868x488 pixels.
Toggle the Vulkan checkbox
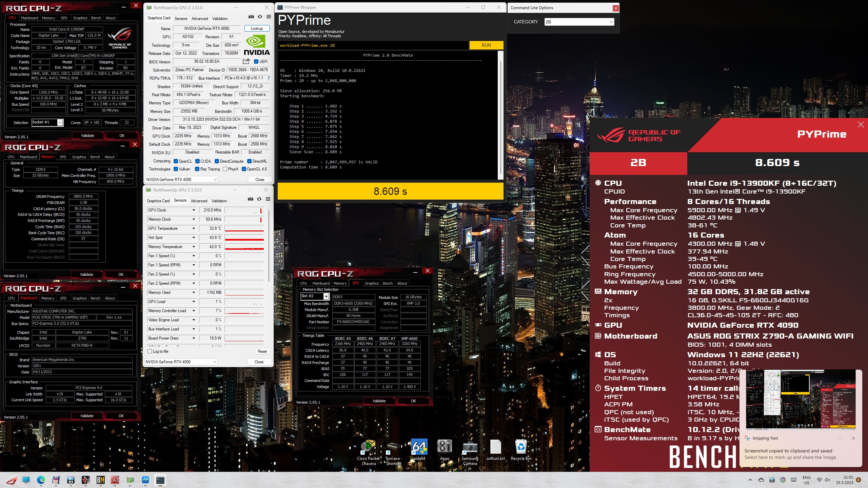point(176,169)
